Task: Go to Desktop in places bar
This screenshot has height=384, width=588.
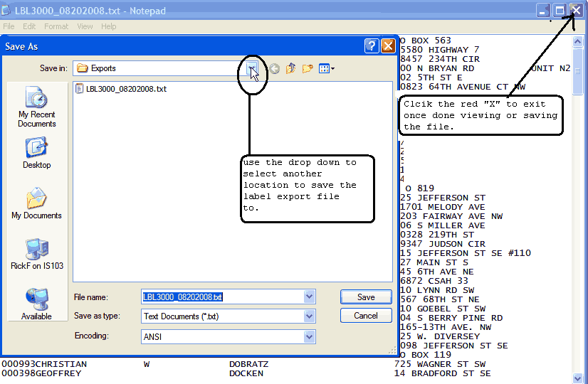Action: [x=36, y=153]
